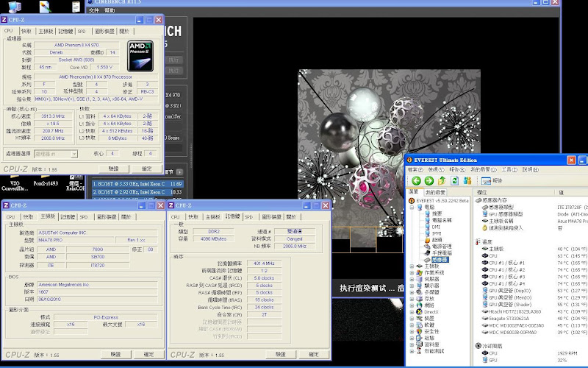Switch to 我的最愛 tab in EVEREST sidebar
Image resolution: width=588 pixels, height=368 pixels.
[x=435, y=192]
